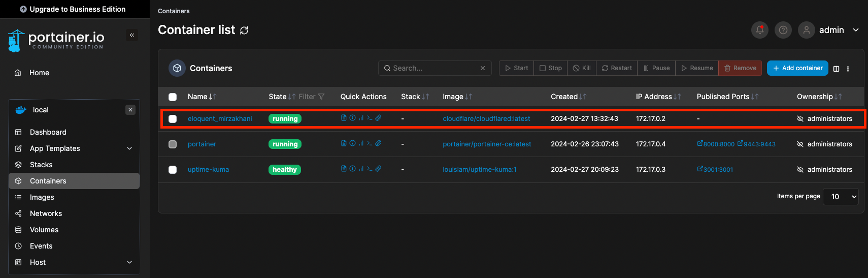Open the notifications bell

[759, 30]
